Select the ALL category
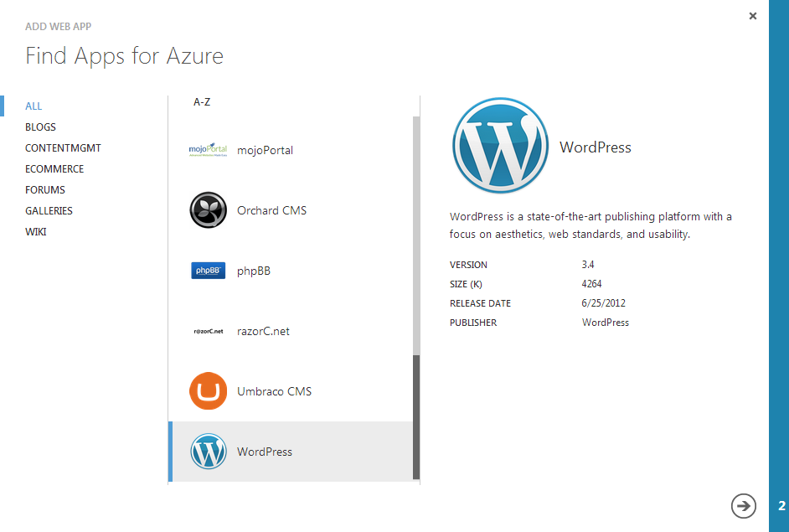The width and height of the screenshot is (789, 532). click(x=34, y=106)
